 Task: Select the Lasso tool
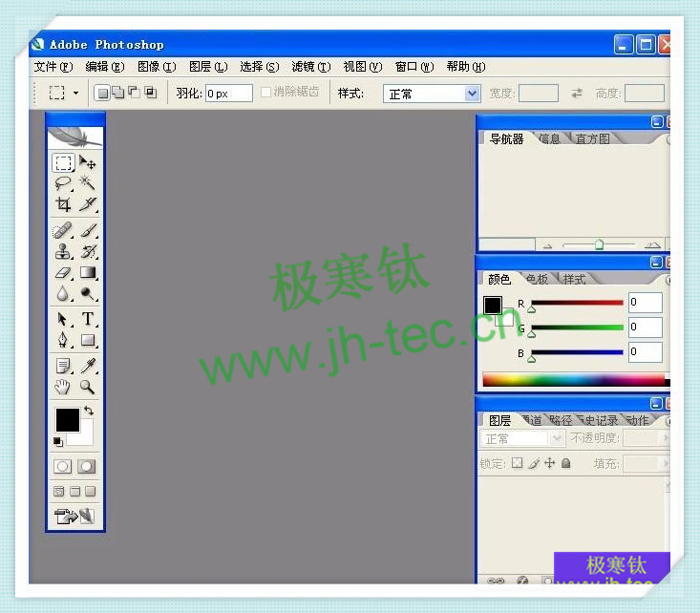click(x=63, y=183)
